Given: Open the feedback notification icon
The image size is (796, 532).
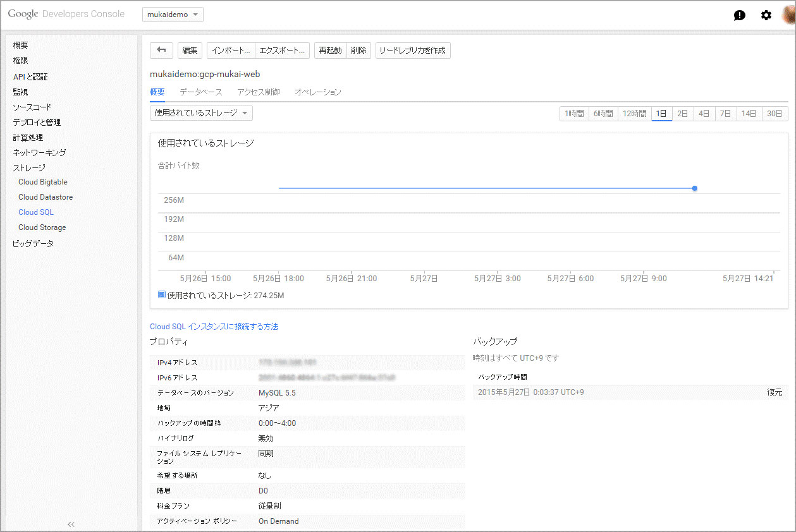Looking at the screenshot, I should [739, 15].
